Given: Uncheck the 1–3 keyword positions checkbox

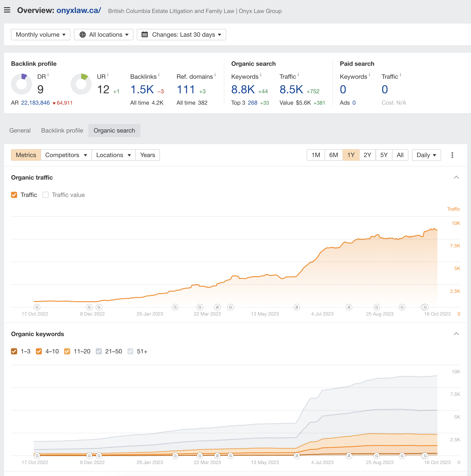Looking at the screenshot, I should click(14, 351).
